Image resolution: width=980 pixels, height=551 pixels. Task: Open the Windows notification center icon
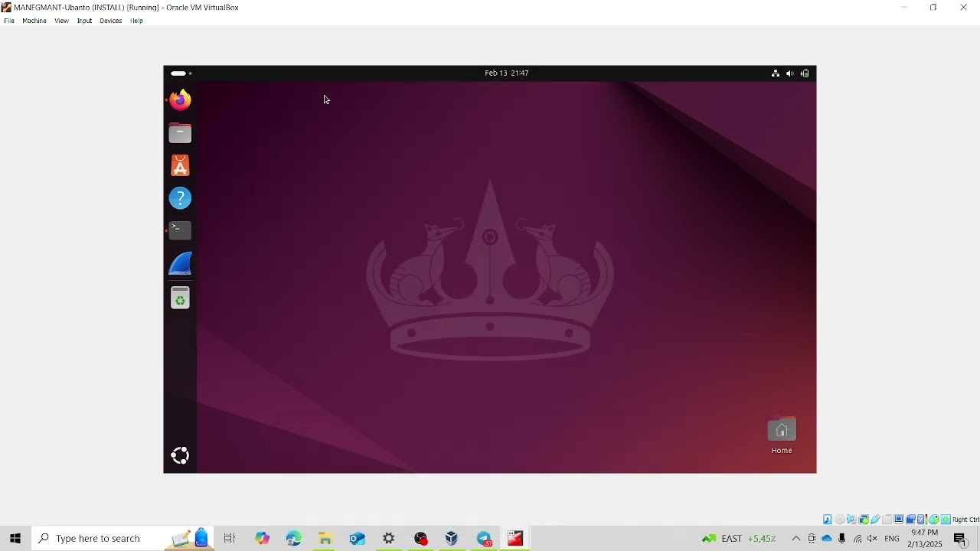click(962, 540)
